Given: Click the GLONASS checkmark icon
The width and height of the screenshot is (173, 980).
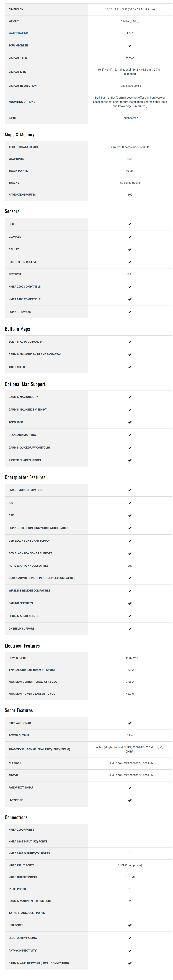Looking at the screenshot, I should 130,237.
